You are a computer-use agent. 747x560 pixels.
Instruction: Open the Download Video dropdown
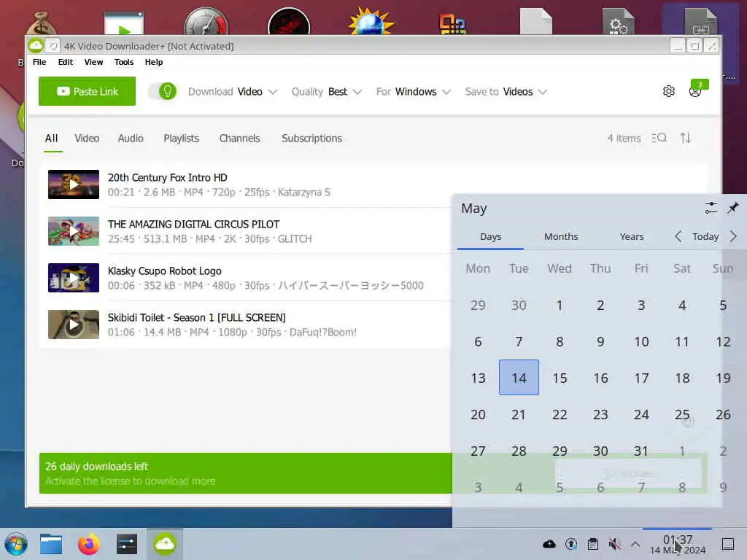click(x=232, y=91)
